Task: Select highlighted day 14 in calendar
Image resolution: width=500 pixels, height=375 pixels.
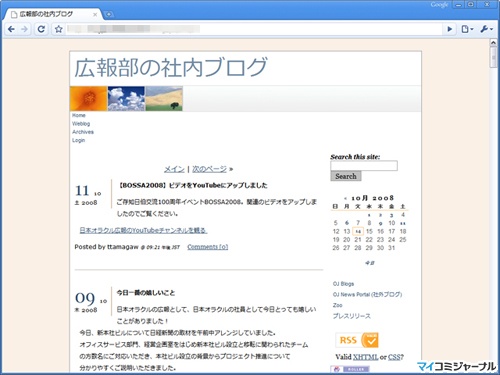Action: pyautogui.click(x=358, y=231)
